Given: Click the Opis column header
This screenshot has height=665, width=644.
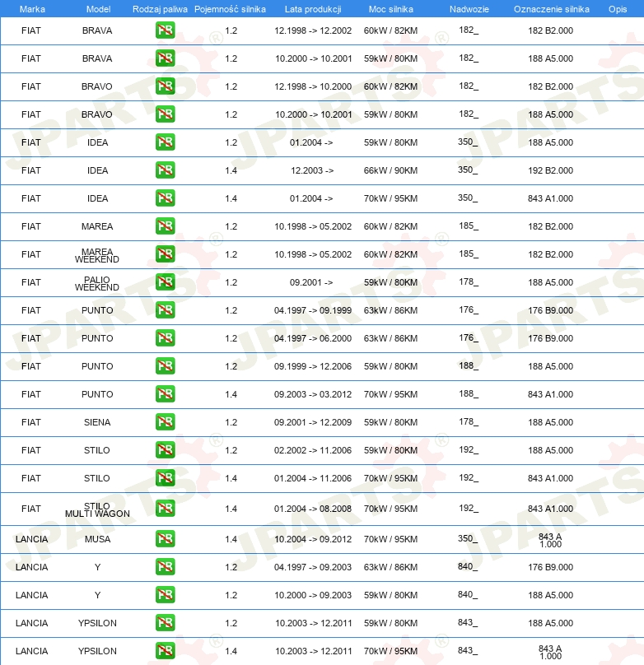Looking at the screenshot, I should point(618,9).
